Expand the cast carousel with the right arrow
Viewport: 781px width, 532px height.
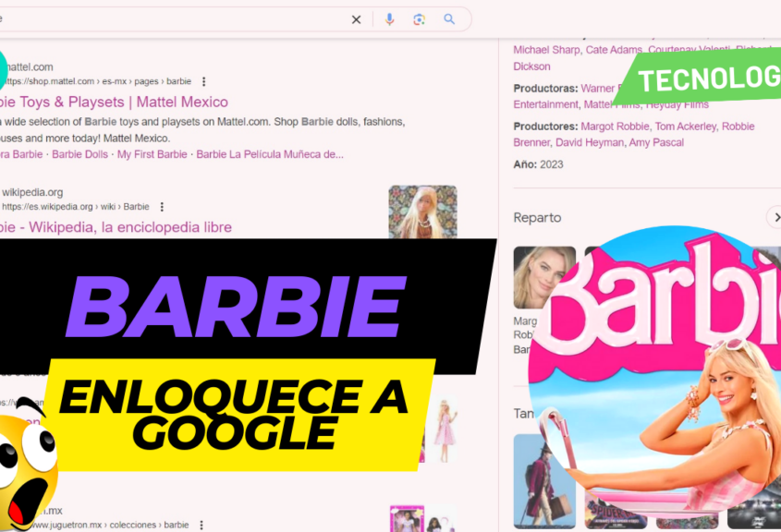[x=775, y=217]
